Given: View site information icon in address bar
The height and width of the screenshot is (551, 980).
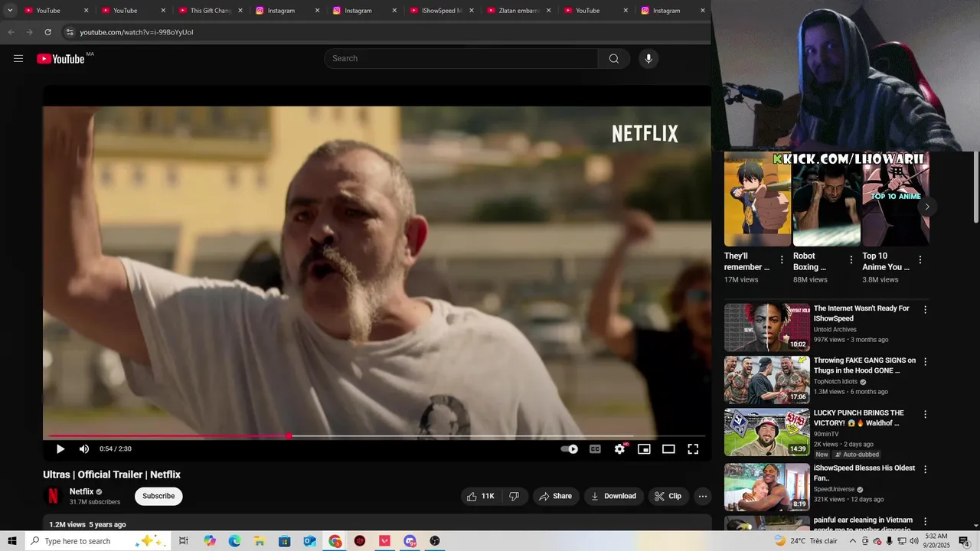Looking at the screenshot, I should (70, 32).
